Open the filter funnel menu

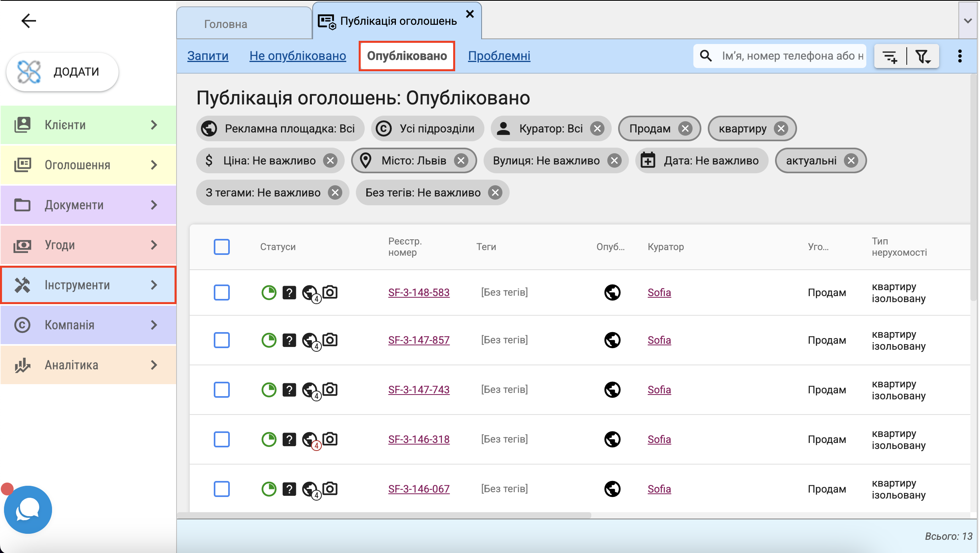923,56
